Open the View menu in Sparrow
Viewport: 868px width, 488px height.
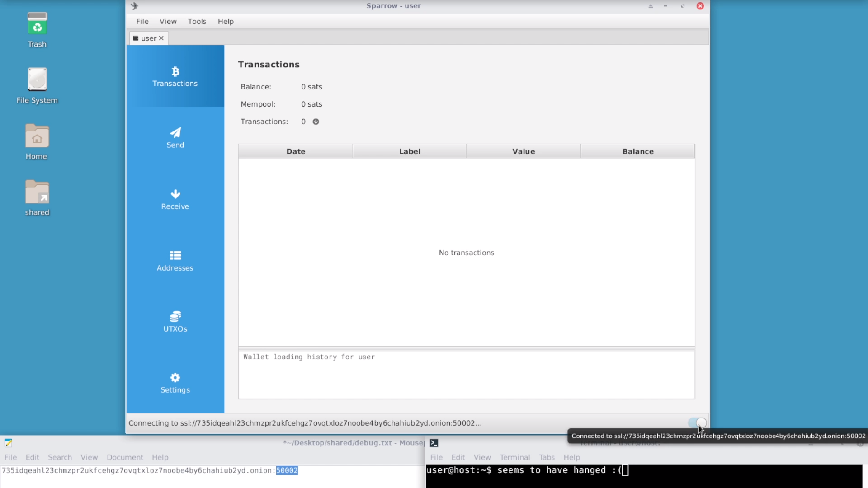(167, 21)
